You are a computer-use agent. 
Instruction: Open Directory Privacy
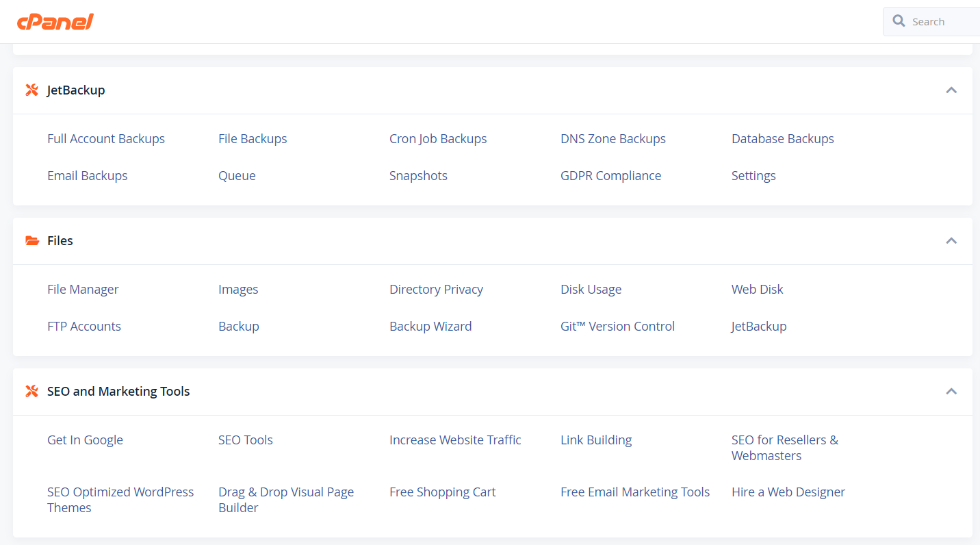click(x=436, y=289)
